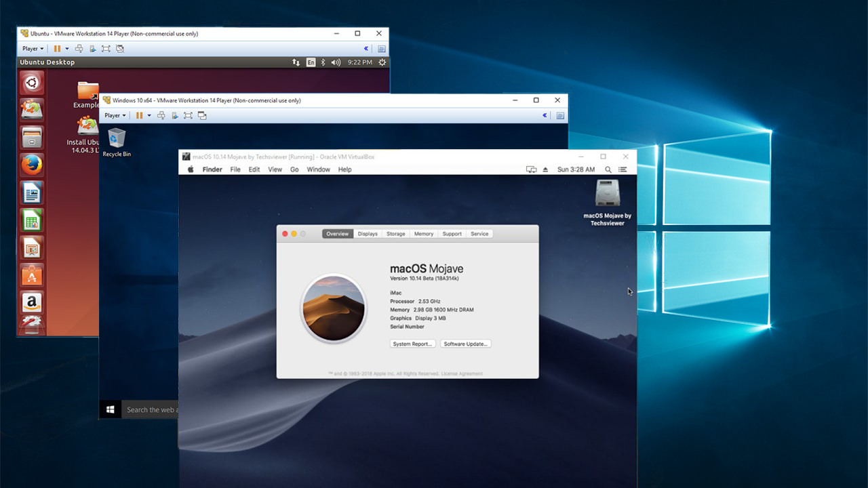The image size is (868, 488).
Task: Open the Player dropdown in the Windows 10 VM
Action: pos(114,115)
